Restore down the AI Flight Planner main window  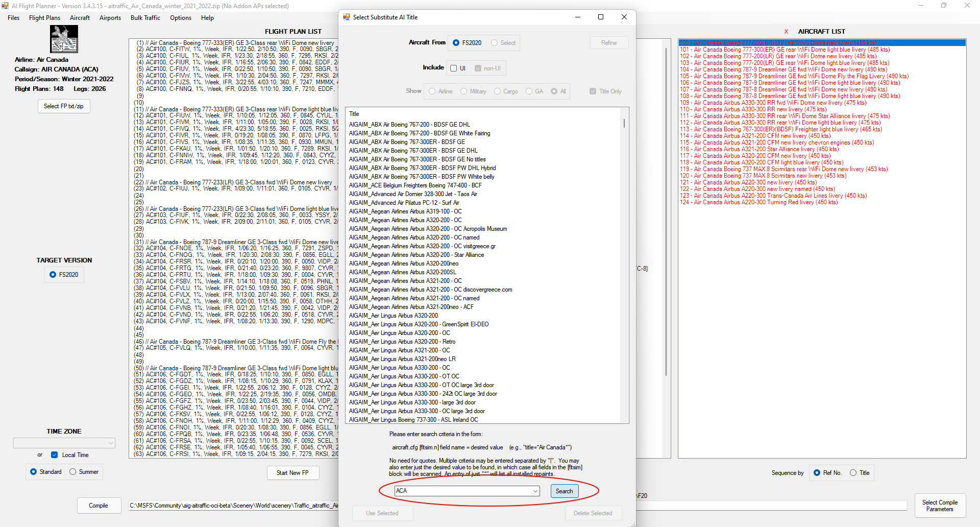944,6
